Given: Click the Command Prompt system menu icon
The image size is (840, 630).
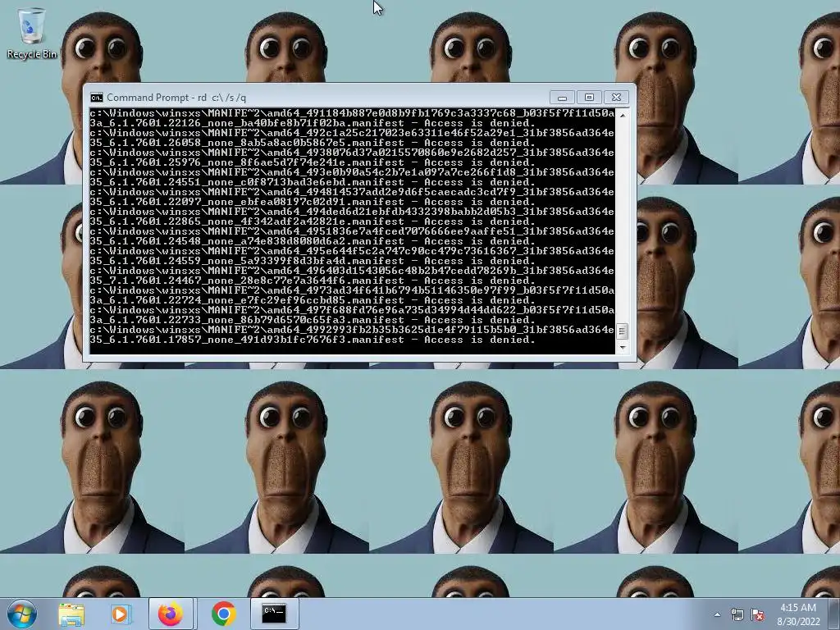Looking at the screenshot, I should [97, 98].
